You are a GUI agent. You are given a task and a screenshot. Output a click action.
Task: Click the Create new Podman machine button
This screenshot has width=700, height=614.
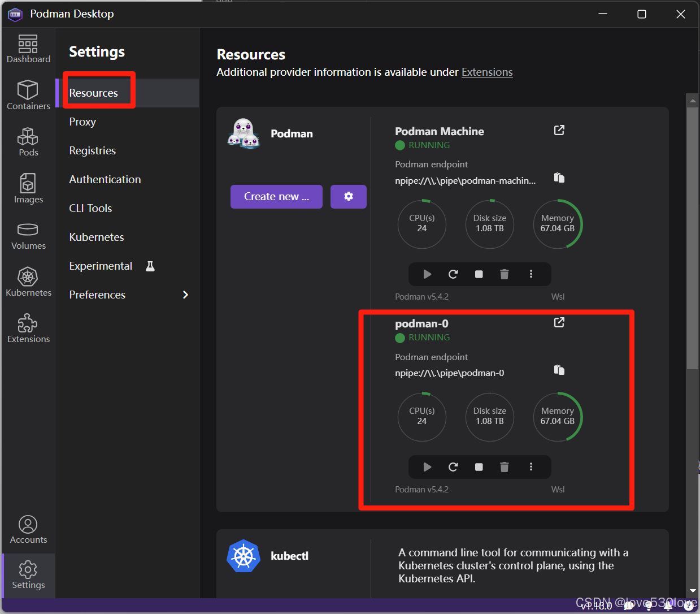pos(276,197)
